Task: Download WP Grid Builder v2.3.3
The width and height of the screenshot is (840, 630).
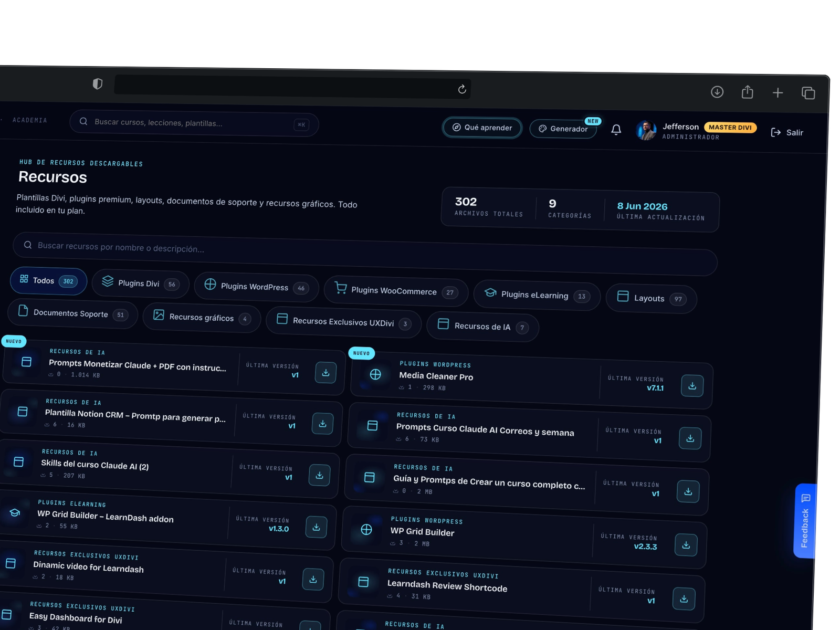Action: [x=686, y=545]
